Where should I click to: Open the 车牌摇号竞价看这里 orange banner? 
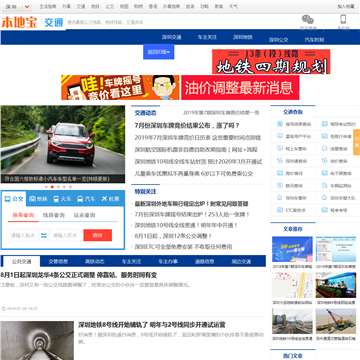pos(120,87)
